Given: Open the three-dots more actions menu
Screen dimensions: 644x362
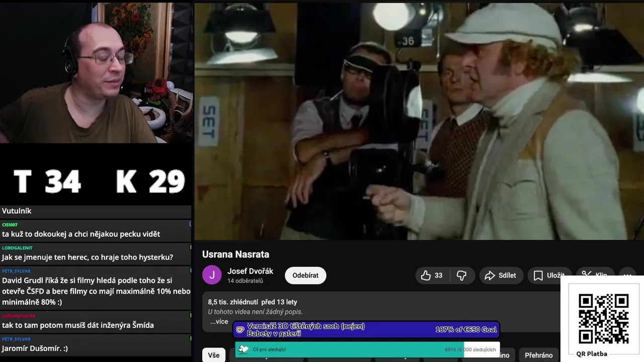Looking at the screenshot, I should pos(627,275).
